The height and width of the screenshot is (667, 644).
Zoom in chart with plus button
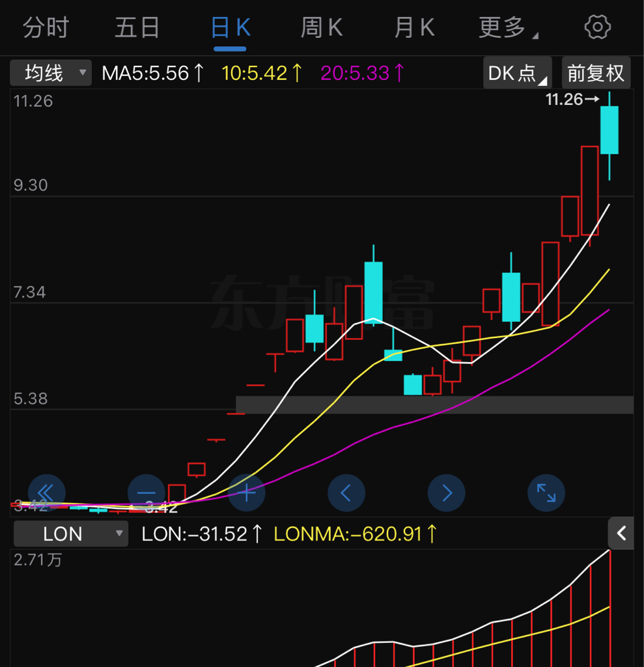[247, 493]
